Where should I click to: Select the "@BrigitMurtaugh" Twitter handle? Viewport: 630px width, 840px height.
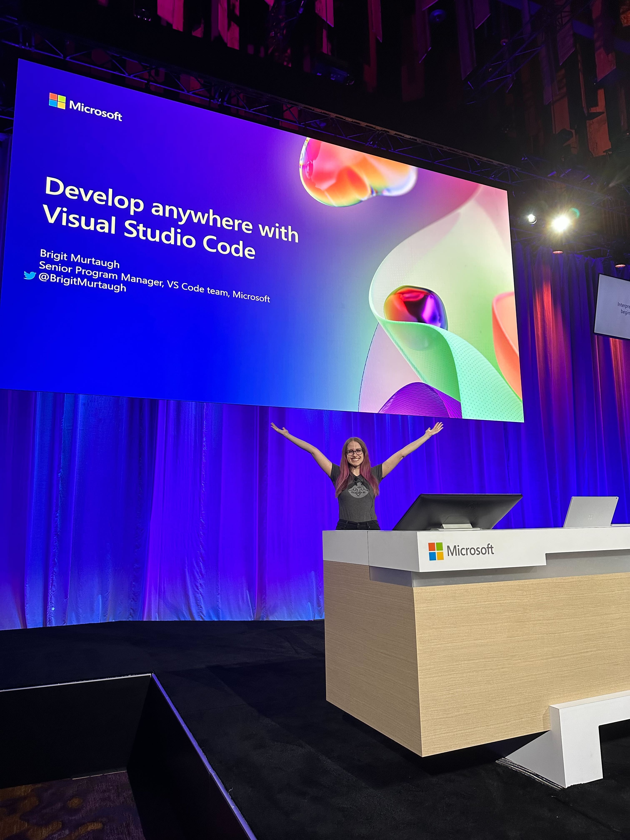pyautogui.click(x=82, y=283)
